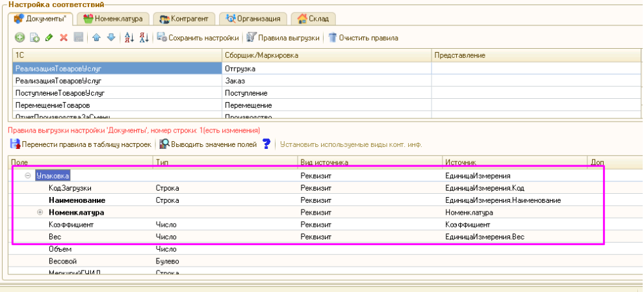Sort the list in descending order

point(144,38)
